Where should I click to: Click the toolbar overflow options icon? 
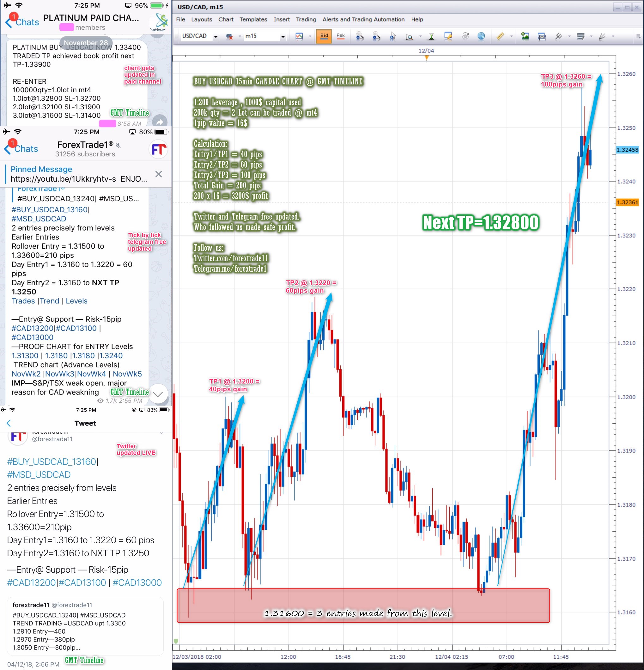pyautogui.click(x=638, y=36)
